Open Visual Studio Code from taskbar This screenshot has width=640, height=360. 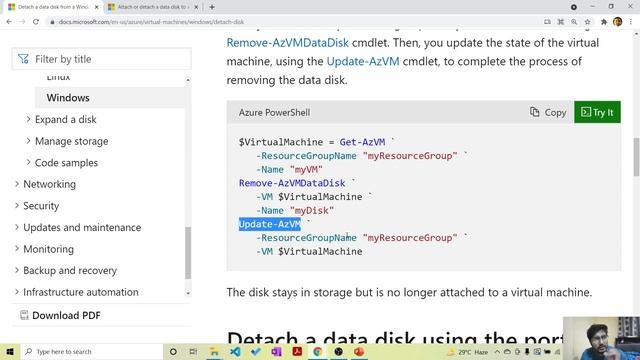click(x=235, y=352)
